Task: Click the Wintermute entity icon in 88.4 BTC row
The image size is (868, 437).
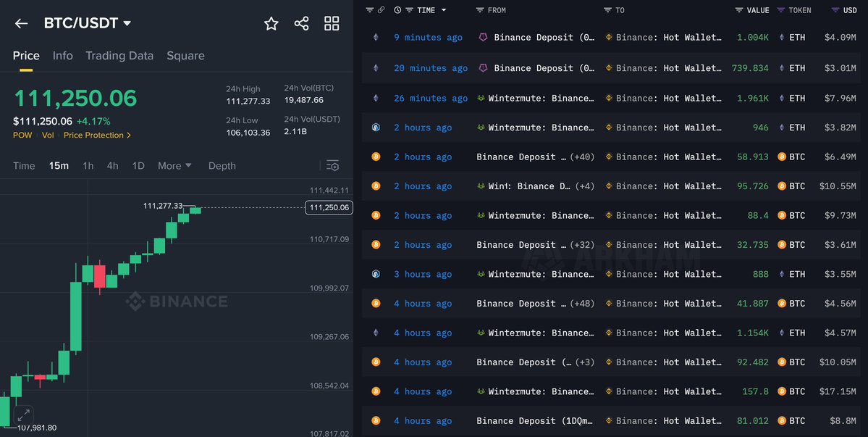Action: click(481, 215)
